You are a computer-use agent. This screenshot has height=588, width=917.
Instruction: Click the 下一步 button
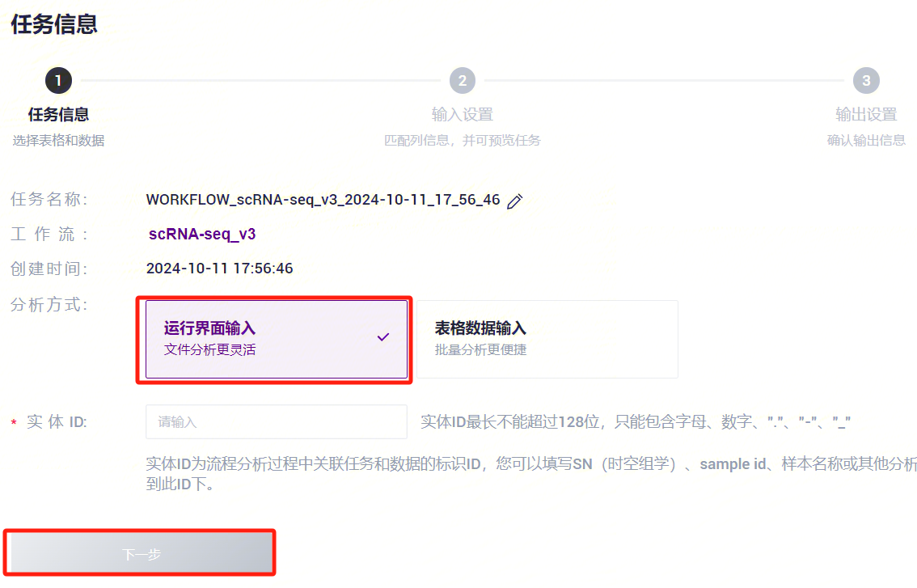pyautogui.click(x=141, y=553)
